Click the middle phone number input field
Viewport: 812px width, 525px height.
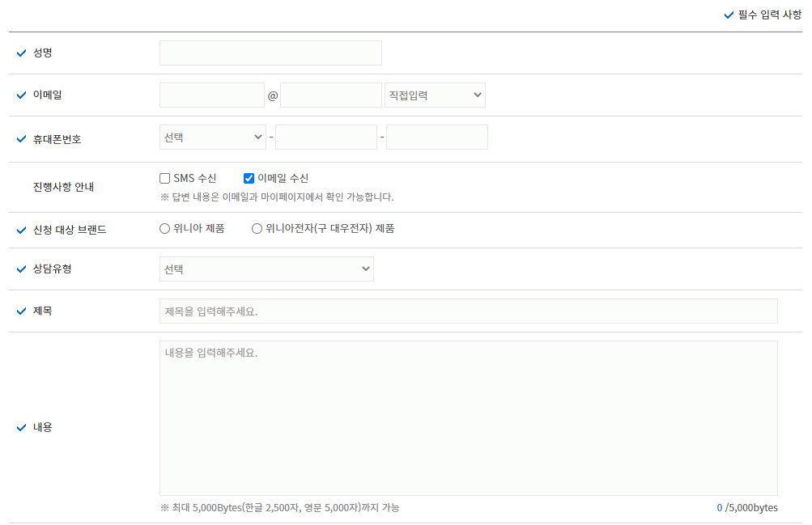tap(325, 137)
